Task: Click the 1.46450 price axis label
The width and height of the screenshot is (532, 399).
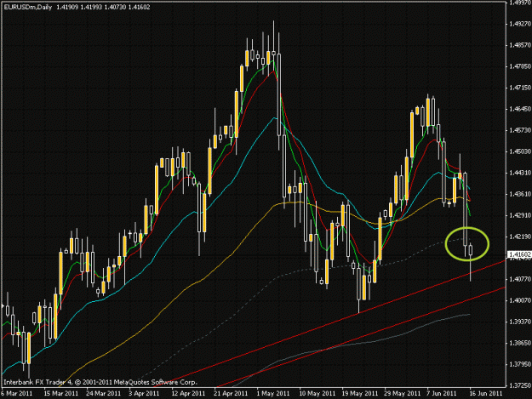Action: tap(520, 109)
